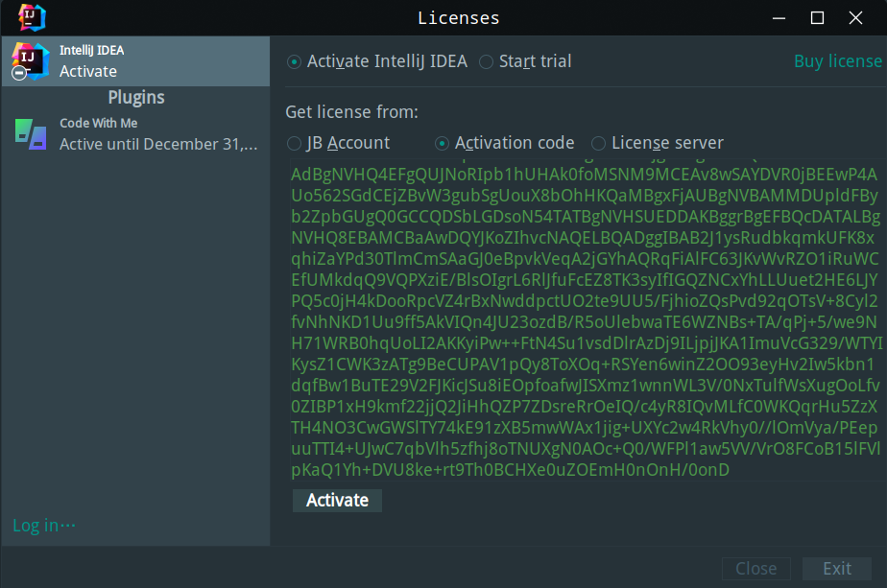Click the IntelliJ IDEA logo in title bar
This screenshot has height=588, width=887.
[32, 17]
